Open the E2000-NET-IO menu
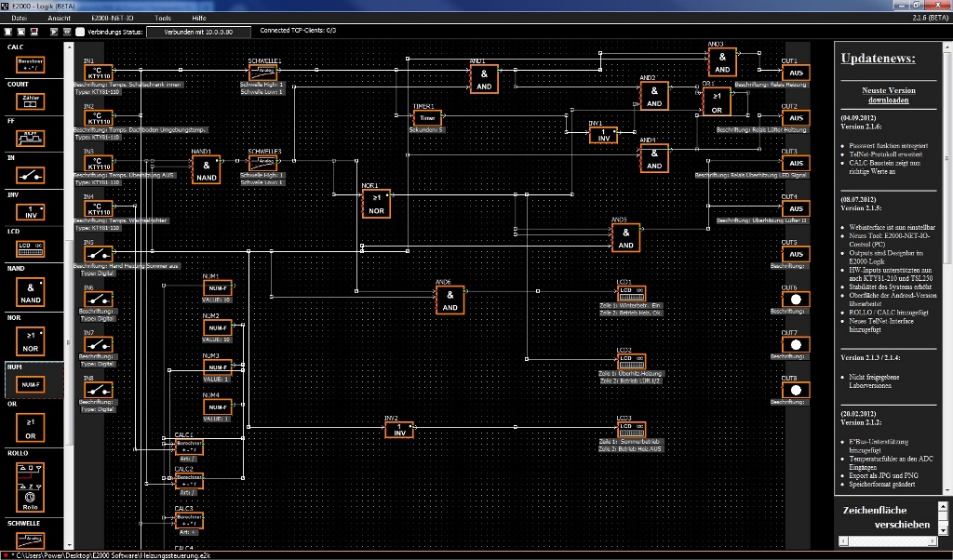The height and width of the screenshot is (560, 953). coord(112,18)
